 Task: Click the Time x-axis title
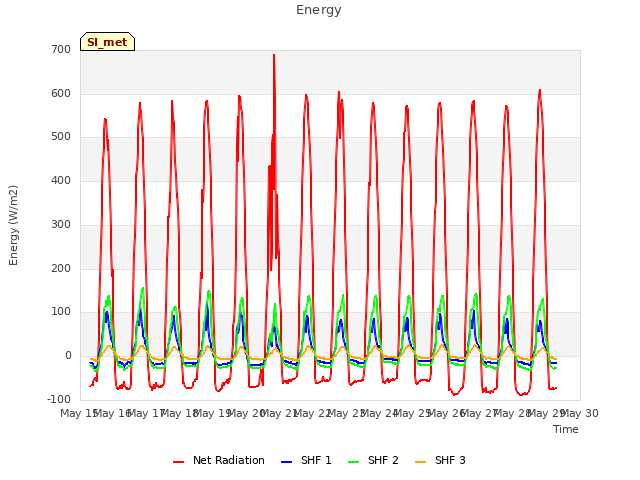click(566, 429)
